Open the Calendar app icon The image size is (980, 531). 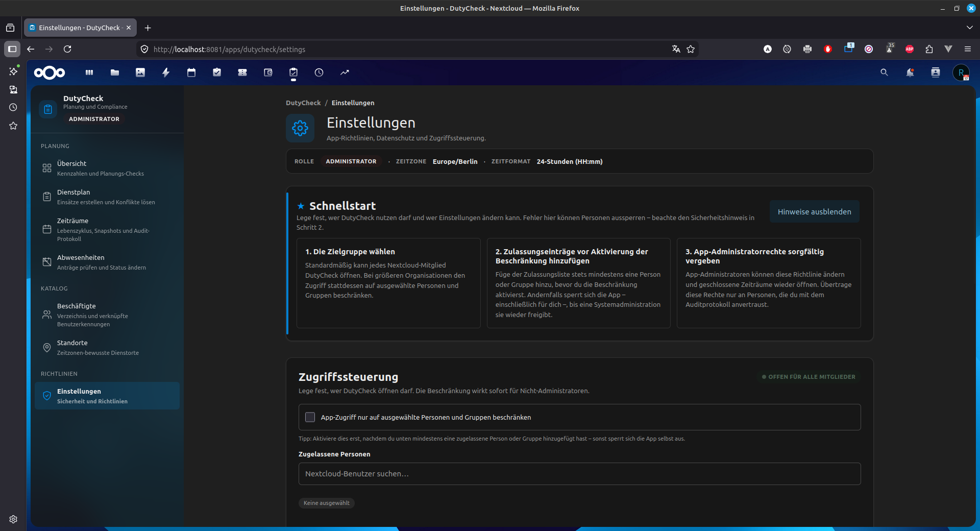[191, 73]
